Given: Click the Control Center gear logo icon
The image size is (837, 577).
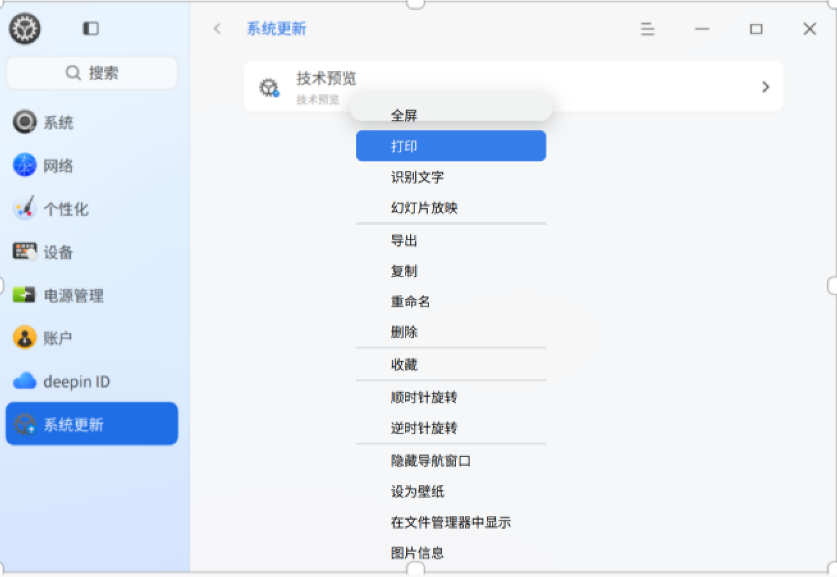Looking at the screenshot, I should coord(25,28).
